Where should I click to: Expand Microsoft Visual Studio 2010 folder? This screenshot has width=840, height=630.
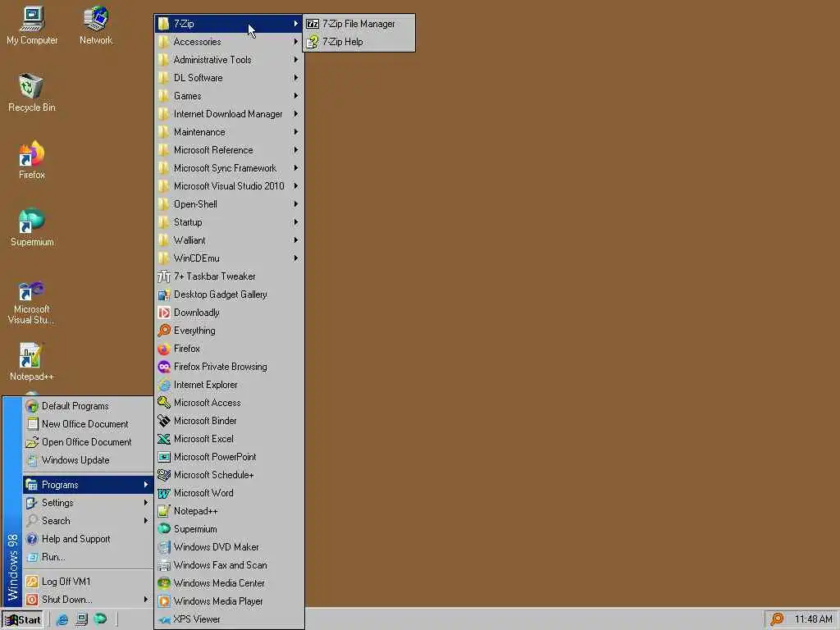tap(229, 186)
